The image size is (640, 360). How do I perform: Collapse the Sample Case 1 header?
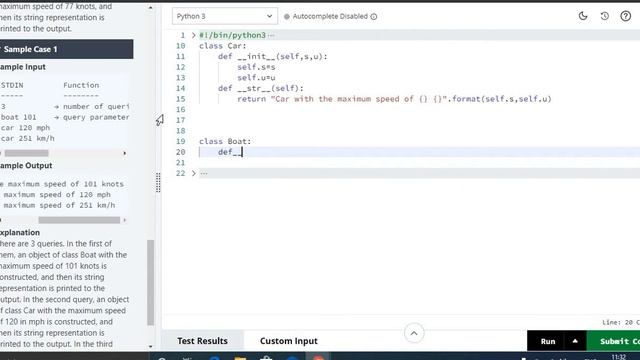coord(67,49)
